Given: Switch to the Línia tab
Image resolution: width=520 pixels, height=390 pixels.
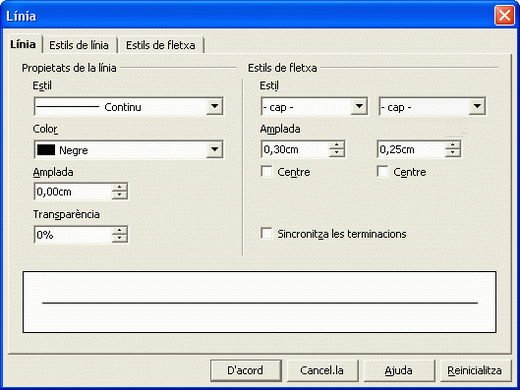Looking at the screenshot, I should (23, 44).
